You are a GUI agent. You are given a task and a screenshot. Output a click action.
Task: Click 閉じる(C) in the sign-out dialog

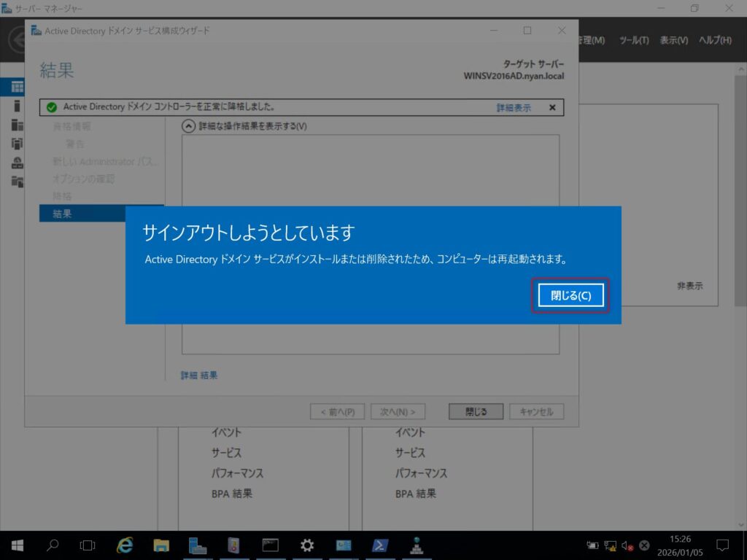pyautogui.click(x=570, y=295)
